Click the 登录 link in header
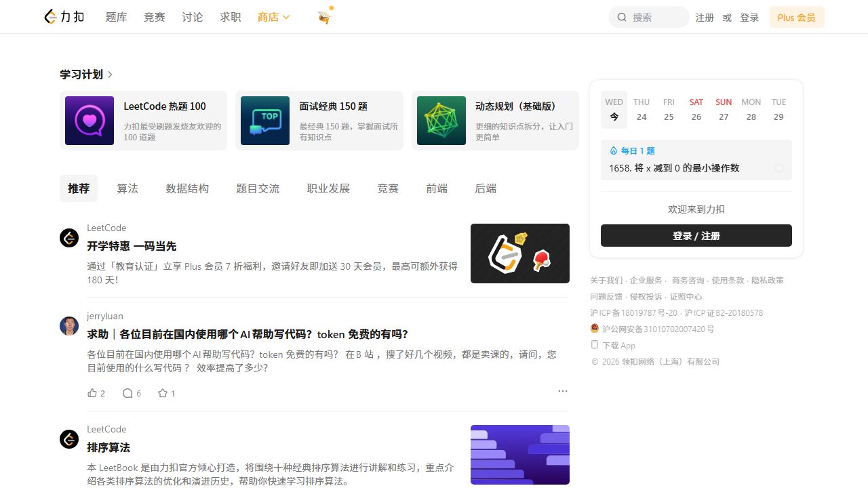Image resolution: width=868 pixels, height=488 pixels. 749,18
